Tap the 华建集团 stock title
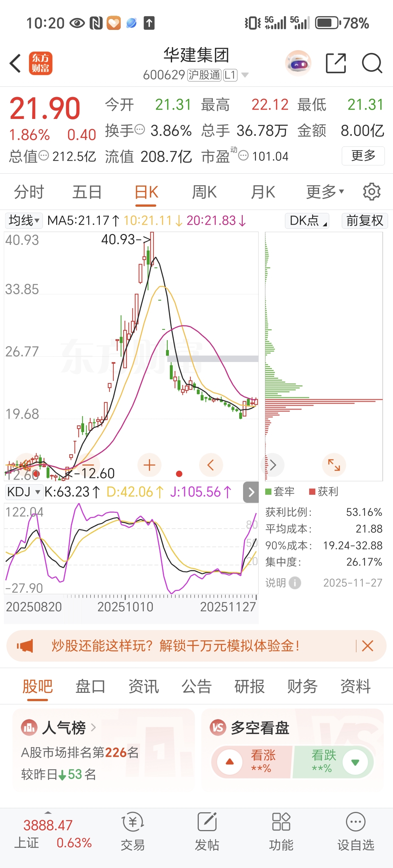The image size is (393, 868). 196,55
